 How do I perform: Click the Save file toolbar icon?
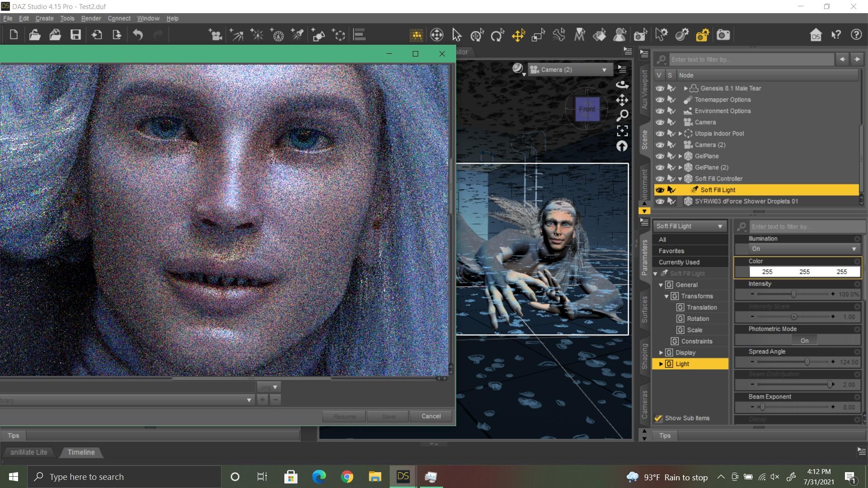(75, 35)
